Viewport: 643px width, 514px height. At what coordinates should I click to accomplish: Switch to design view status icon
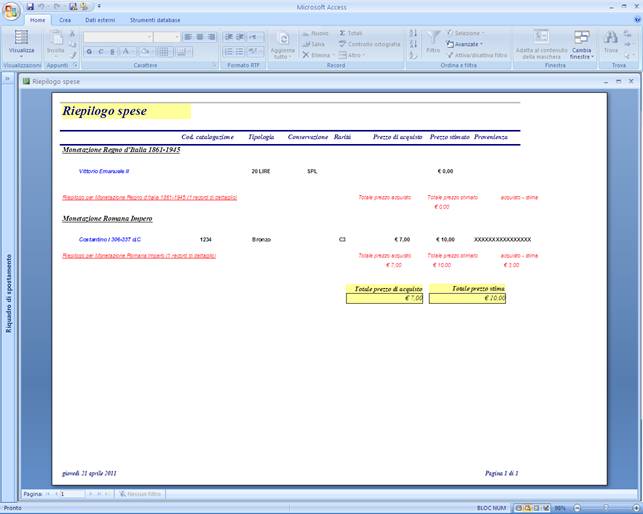tap(545, 508)
